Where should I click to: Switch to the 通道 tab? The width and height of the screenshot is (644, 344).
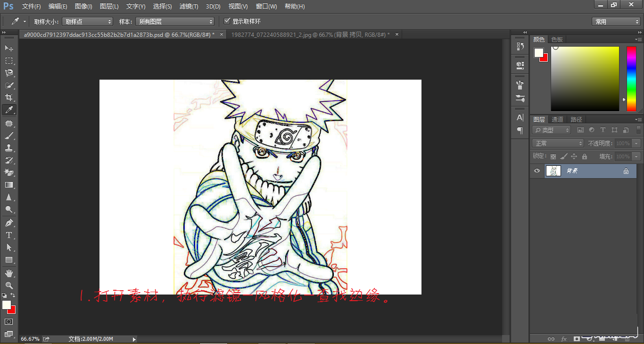coord(557,120)
